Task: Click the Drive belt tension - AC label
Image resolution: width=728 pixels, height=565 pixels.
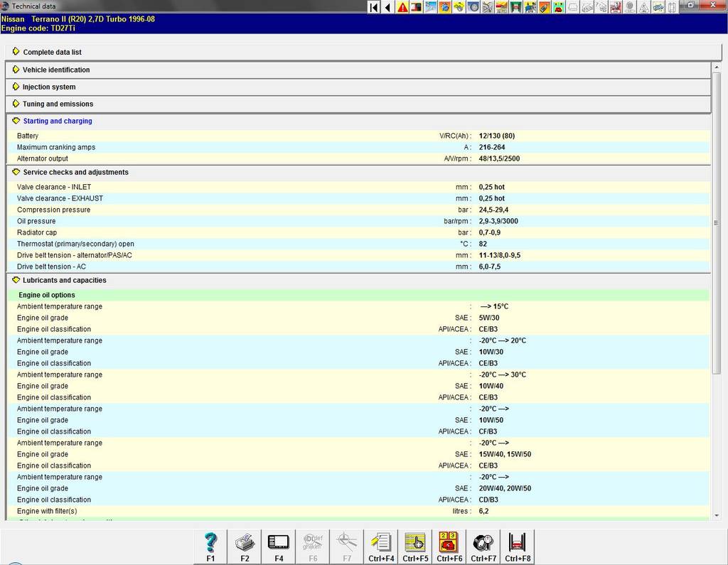Action: tap(51, 267)
